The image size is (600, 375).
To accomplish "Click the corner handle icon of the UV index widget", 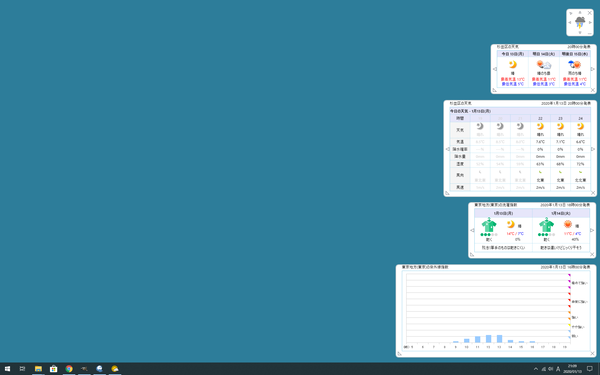I will pyautogui.click(x=399, y=354).
